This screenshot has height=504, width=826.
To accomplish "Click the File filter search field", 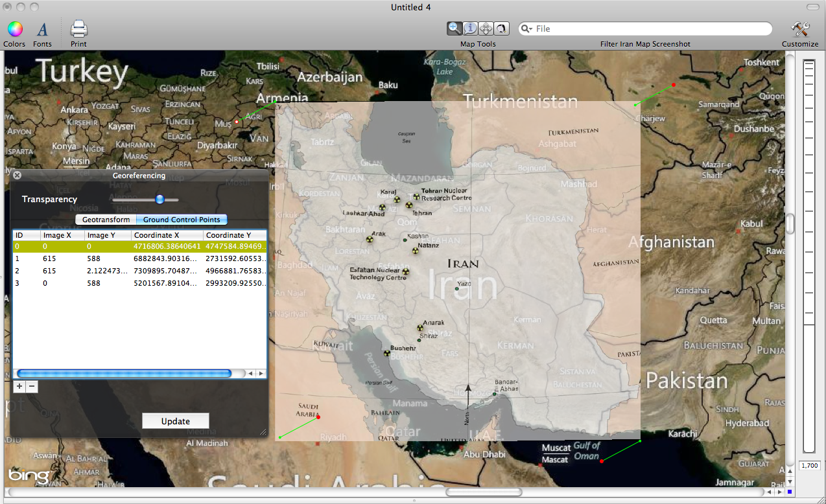I will tap(648, 29).
